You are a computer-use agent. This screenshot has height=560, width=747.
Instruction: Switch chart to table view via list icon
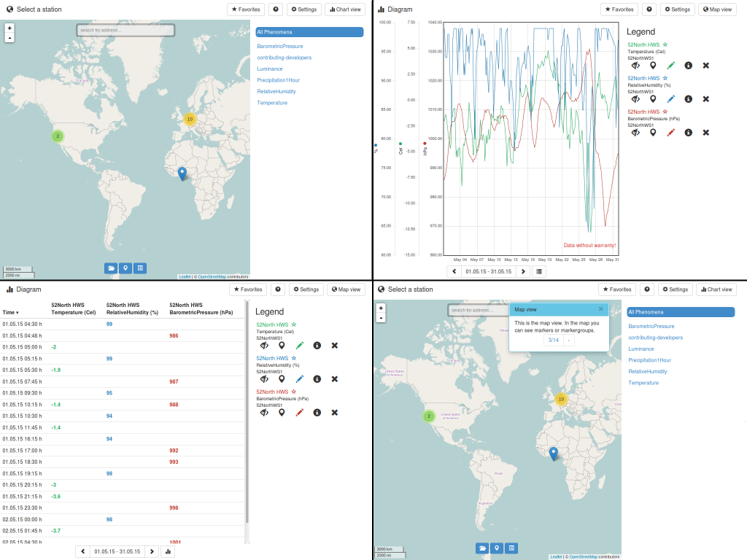[539, 271]
